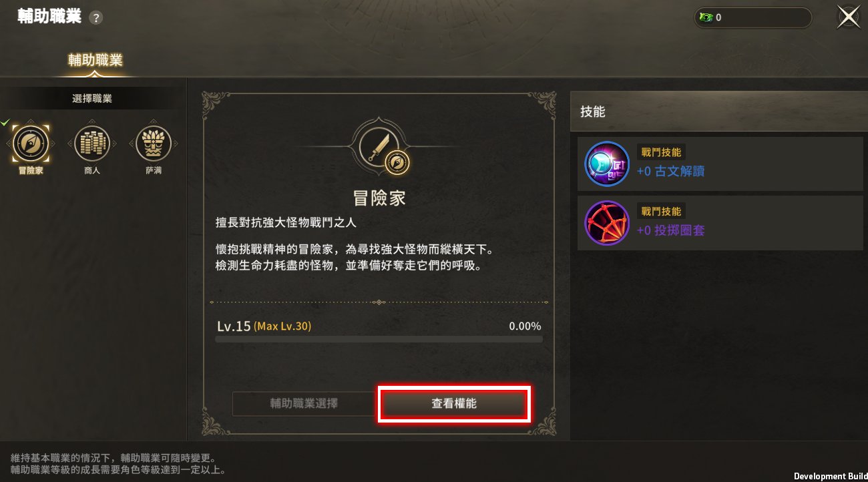Click the green checkmark beside 冒險家
This screenshot has width=868, height=482.
pos(5,122)
